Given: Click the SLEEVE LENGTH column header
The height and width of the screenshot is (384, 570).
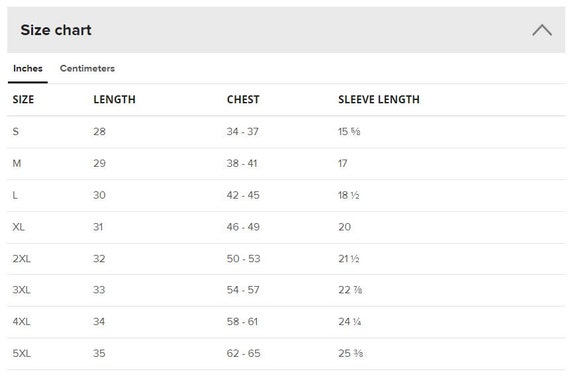Looking at the screenshot, I should (x=379, y=99).
